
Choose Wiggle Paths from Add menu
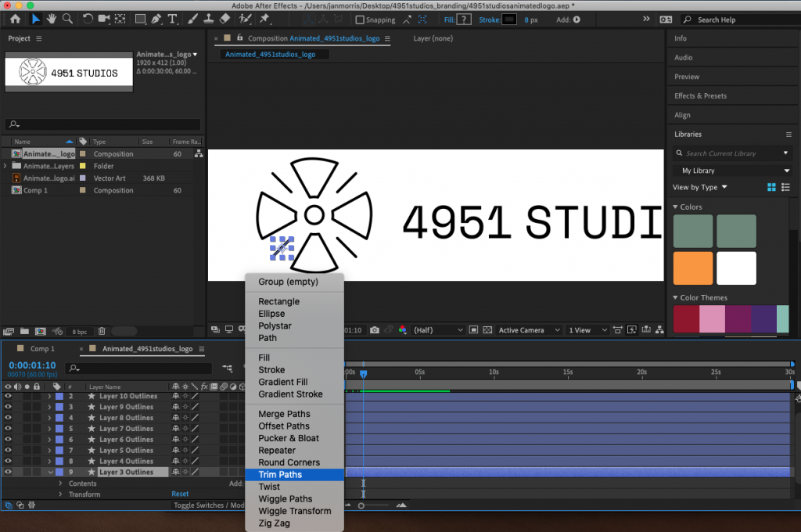coord(294,499)
